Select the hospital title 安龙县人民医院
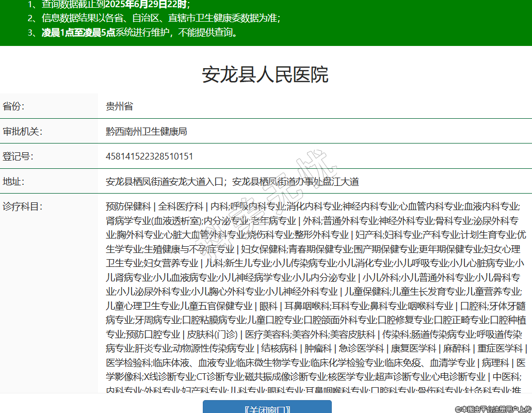 tap(265, 75)
